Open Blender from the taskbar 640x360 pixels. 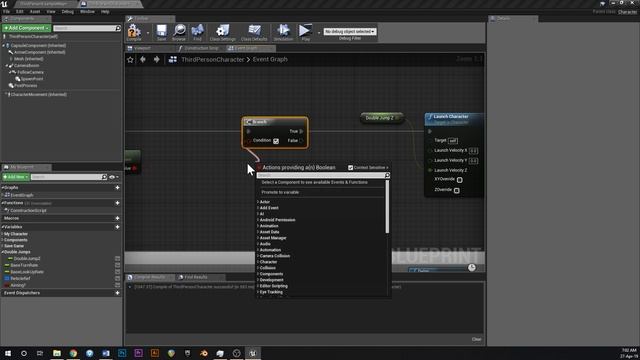[204, 353]
